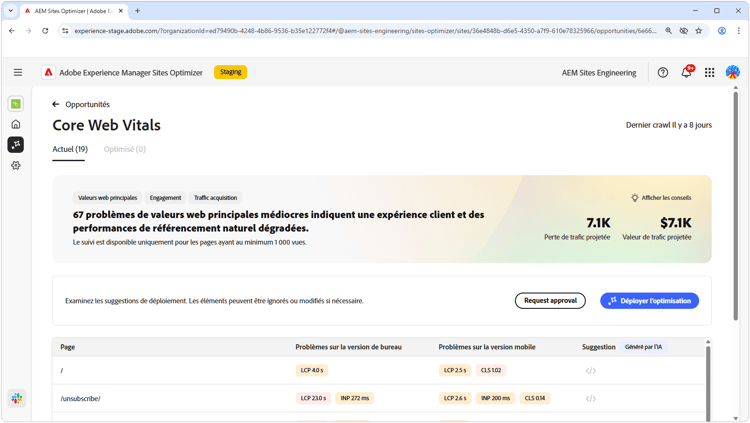This screenshot has width=750, height=423.
Task: Reload the browser page
Action: click(45, 31)
